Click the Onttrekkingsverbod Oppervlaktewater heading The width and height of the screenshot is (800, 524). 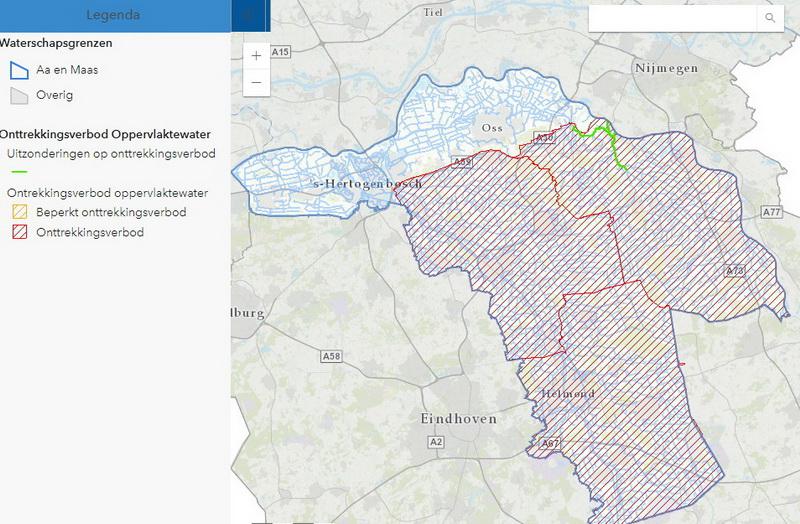coord(110,134)
